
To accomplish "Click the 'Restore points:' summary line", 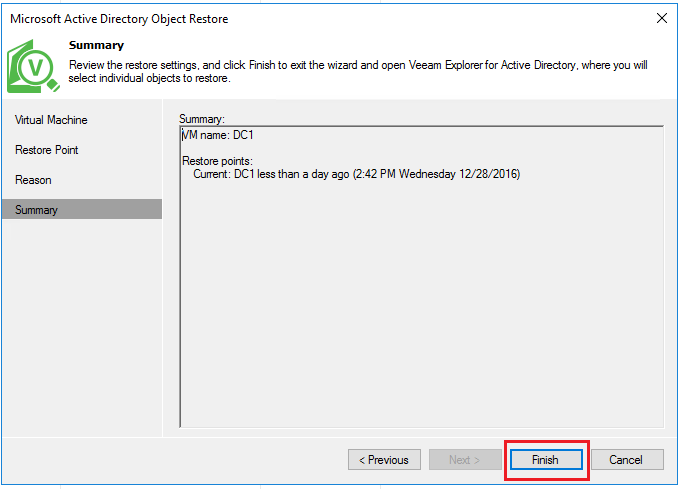I will coord(217,161).
